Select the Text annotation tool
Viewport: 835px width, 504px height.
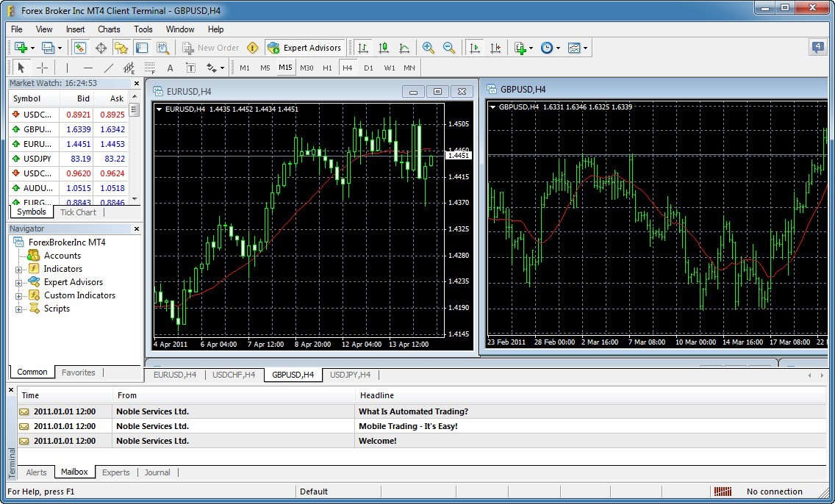(x=170, y=67)
